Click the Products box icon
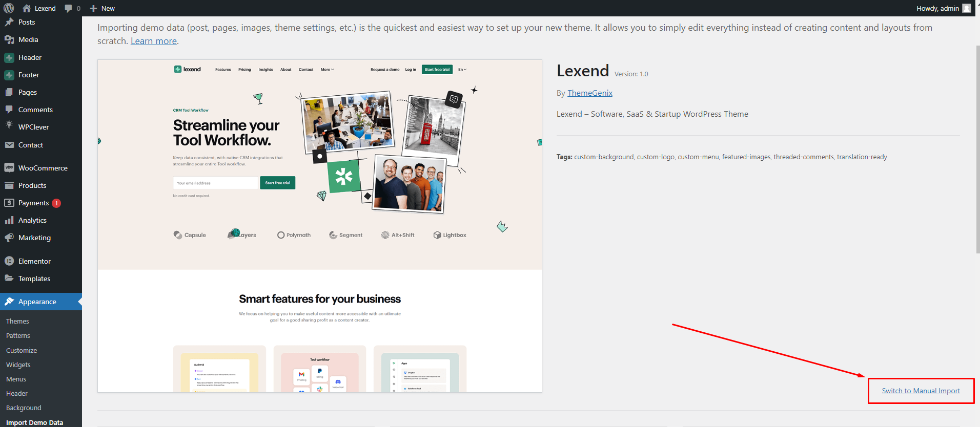 (9, 185)
